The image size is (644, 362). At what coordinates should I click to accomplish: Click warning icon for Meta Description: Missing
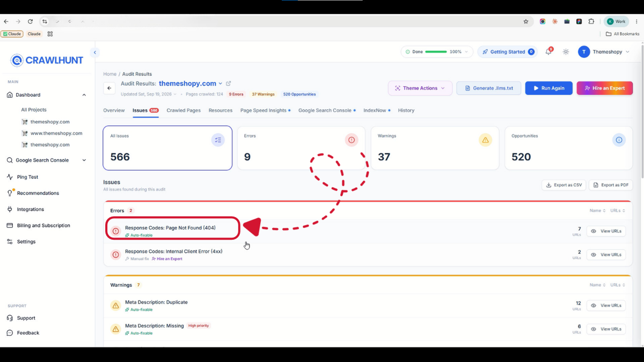[115, 329]
